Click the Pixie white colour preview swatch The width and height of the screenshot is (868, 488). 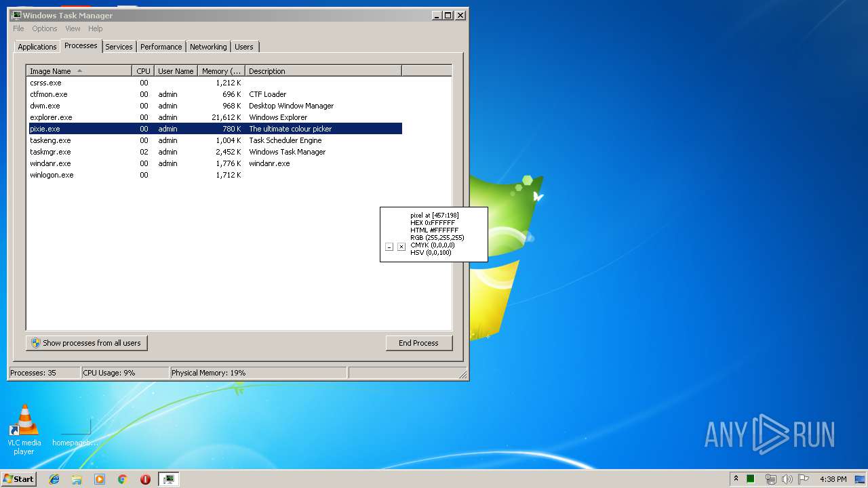[395, 225]
